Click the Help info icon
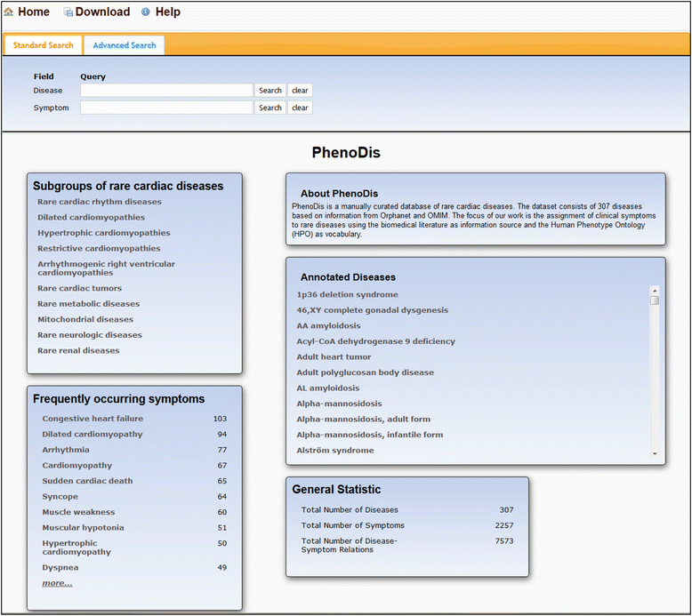The width and height of the screenshot is (692, 616). (145, 12)
